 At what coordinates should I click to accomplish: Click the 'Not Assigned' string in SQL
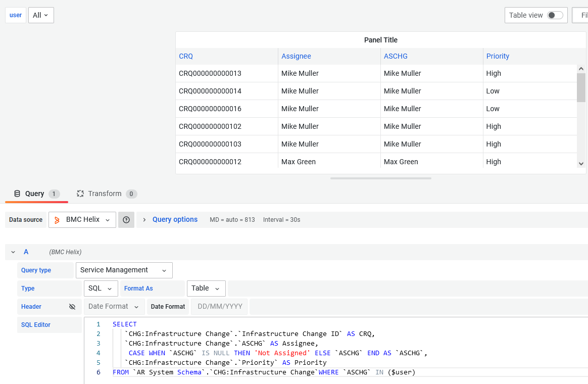282,353
